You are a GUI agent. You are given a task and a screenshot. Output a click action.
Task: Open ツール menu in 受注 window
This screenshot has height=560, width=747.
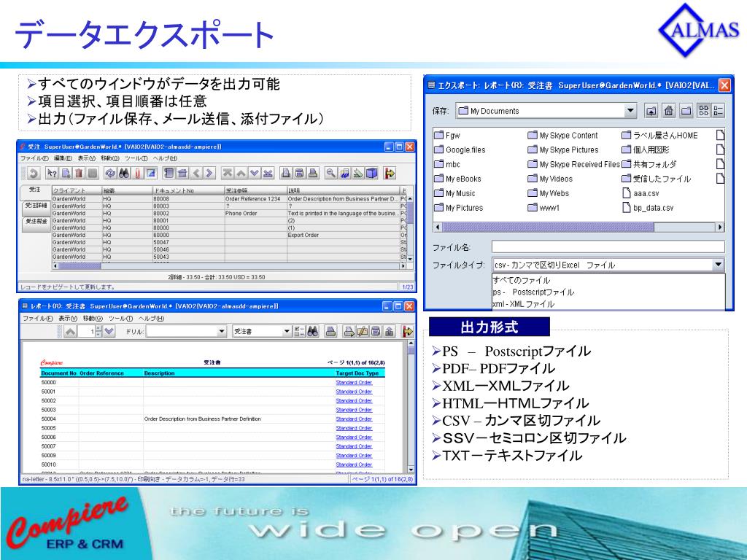tap(136, 158)
